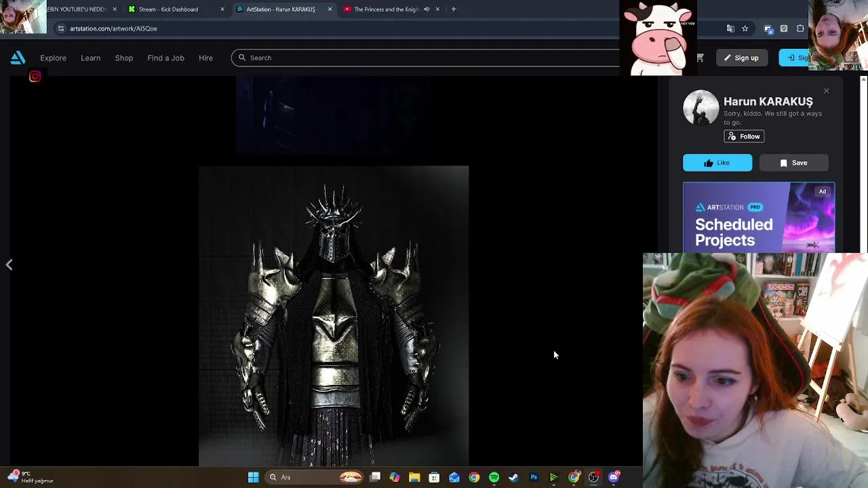Viewport: 868px width, 488px height.
Task: Mute the Princess and the Knight tab audio
Action: point(427,9)
